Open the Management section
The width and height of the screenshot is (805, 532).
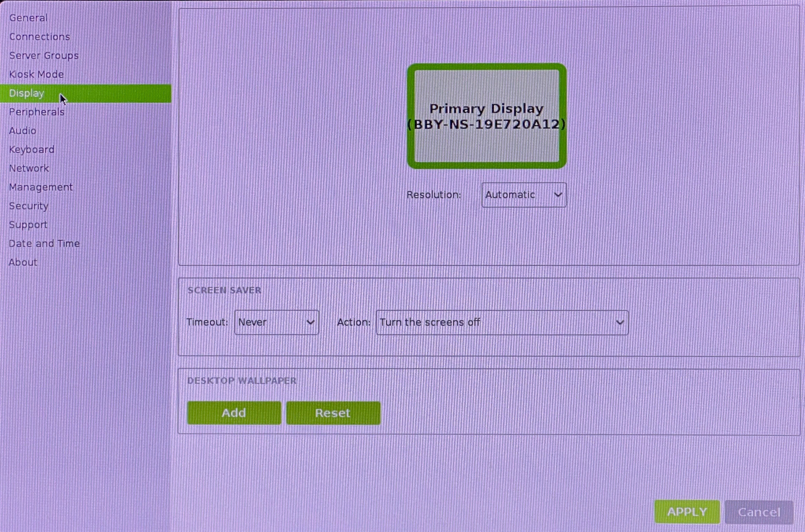(x=41, y=187)
